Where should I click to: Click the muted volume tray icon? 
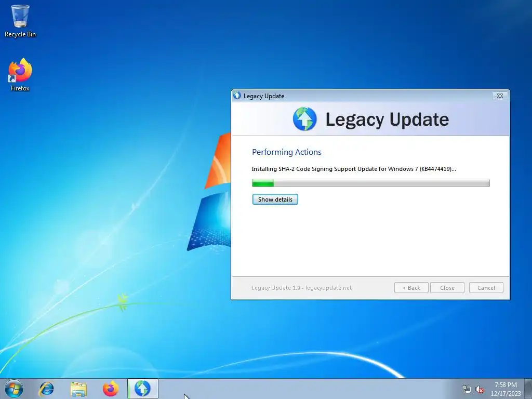point(480,390)
